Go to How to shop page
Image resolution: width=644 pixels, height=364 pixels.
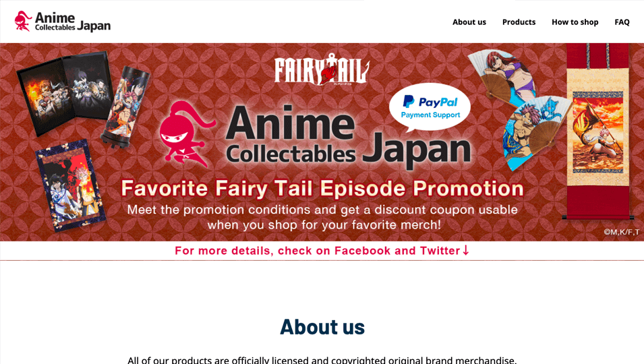coord(575,22)
